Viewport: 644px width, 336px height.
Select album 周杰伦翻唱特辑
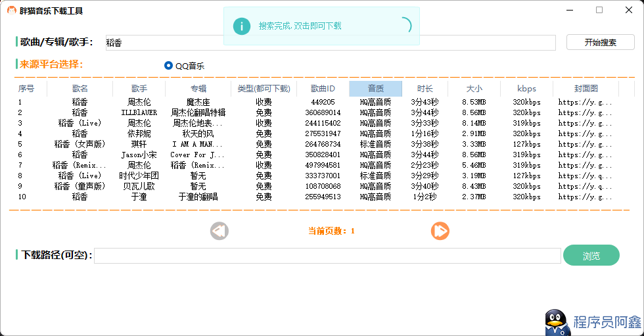(198, 112)
